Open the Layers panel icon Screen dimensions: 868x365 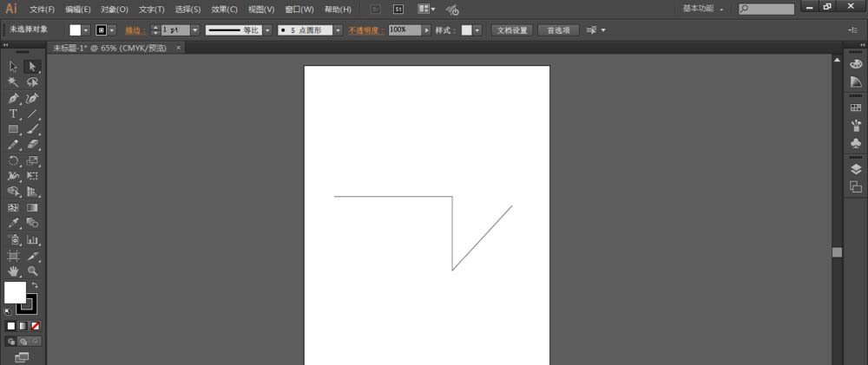pos(855,169)
